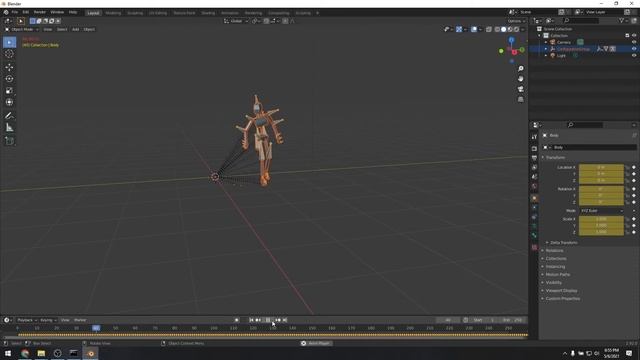
Task: Expand the Custom Properties panel
Action: point(562,298)
